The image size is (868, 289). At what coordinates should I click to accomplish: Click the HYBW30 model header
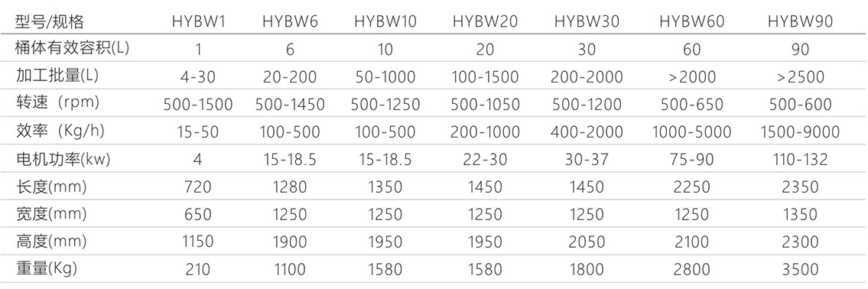[587, 22]
